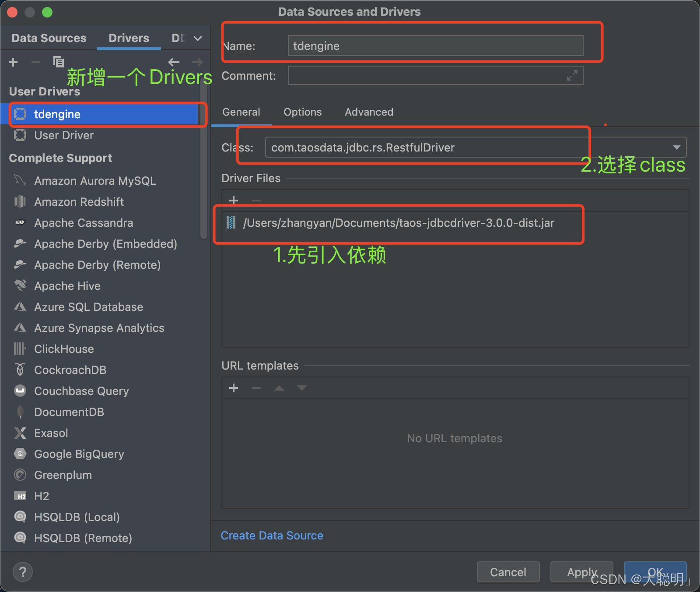Click the Apply button

[581, 572]
